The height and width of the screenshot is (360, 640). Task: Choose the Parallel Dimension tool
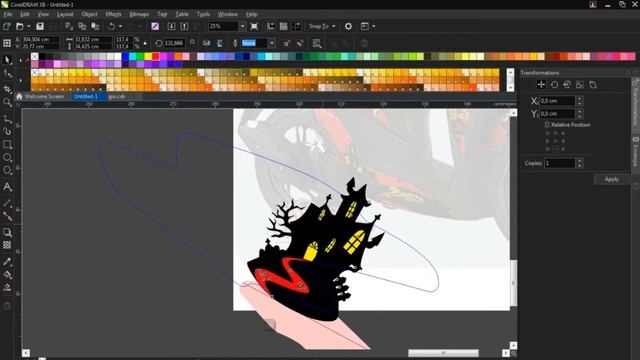[7, 203]
